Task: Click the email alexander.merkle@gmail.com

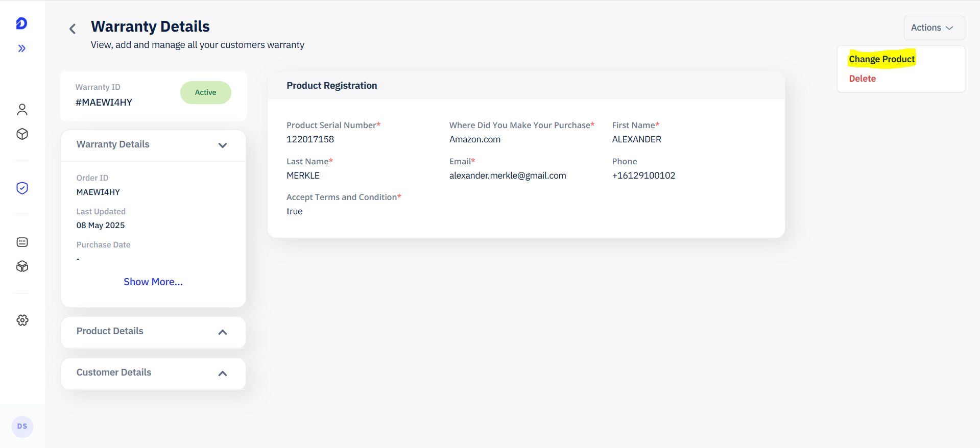Action: click(508, 176)
